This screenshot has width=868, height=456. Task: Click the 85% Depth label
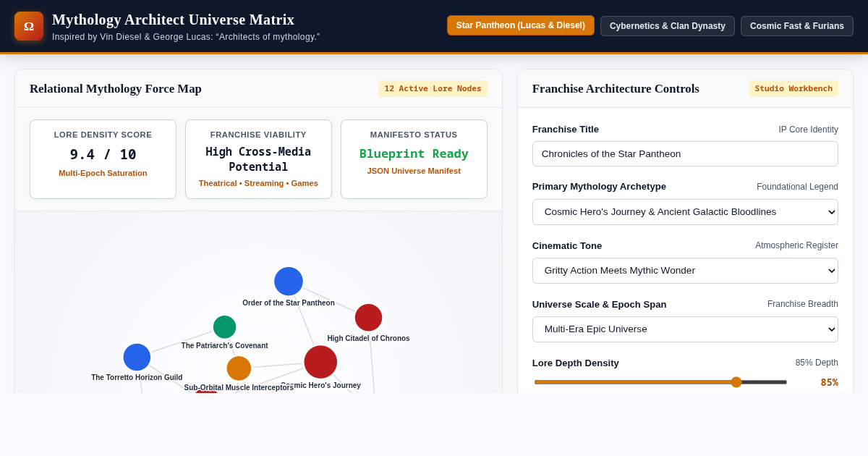[817, 363]
